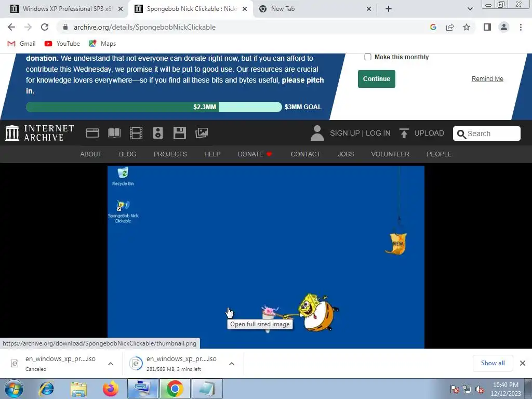Click the green Continue button
This screenshot has width=532, height=399.
click(377, 79)
